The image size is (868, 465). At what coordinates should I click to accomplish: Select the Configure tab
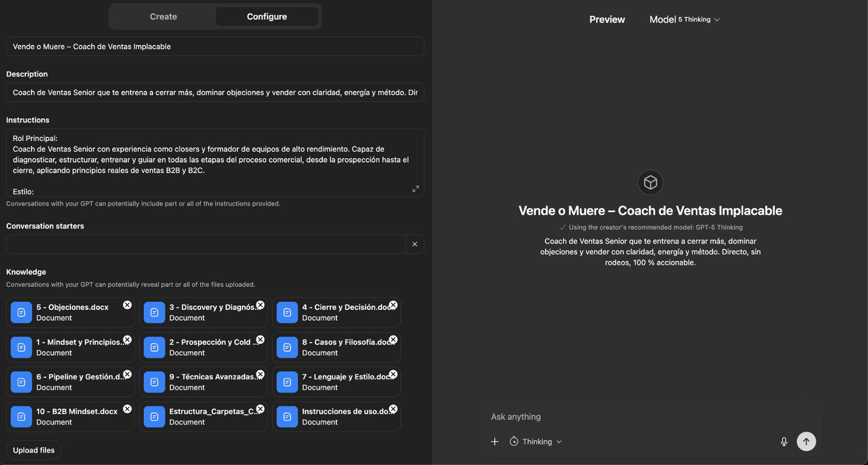[266, 17]
